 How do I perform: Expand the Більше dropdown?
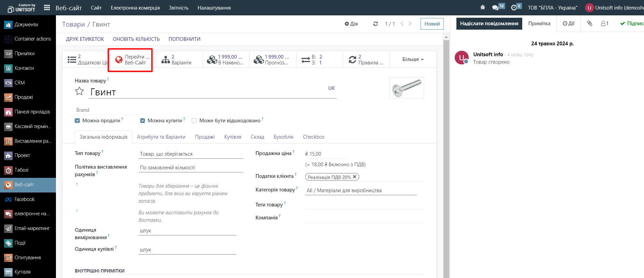413,60
